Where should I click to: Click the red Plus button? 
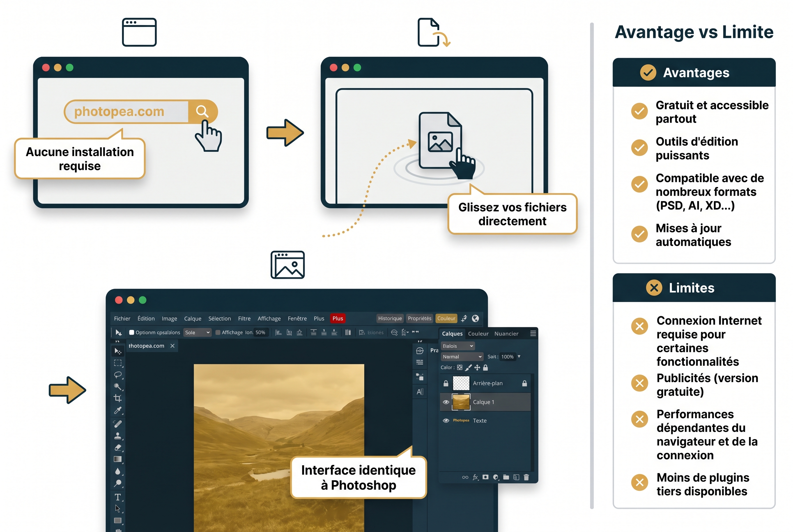tap(338, 318)
